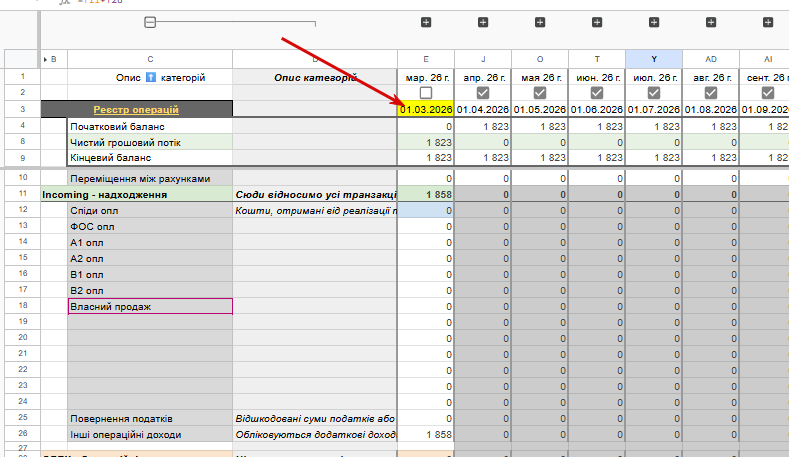This screenshot has width=789, height=457.
Task: Select the 1 823 cell in Чистий грошовий потік row
Action: click(x=426, y=142)
